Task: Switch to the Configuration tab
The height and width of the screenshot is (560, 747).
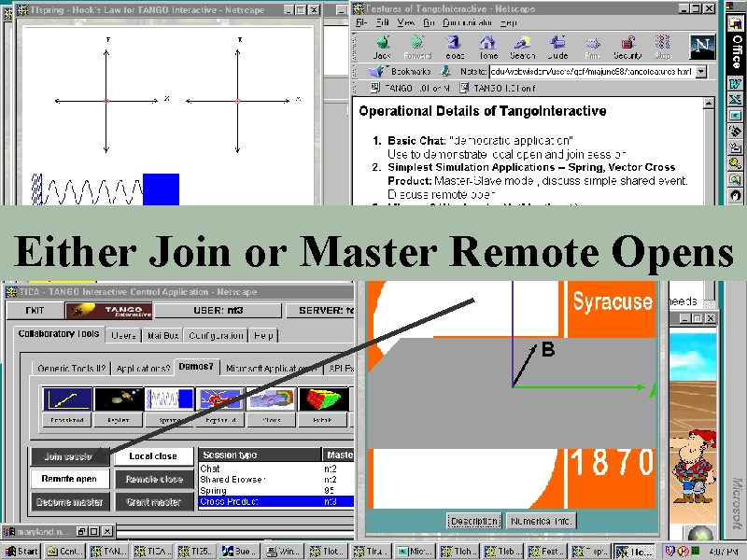Action: tap(216, 336)
